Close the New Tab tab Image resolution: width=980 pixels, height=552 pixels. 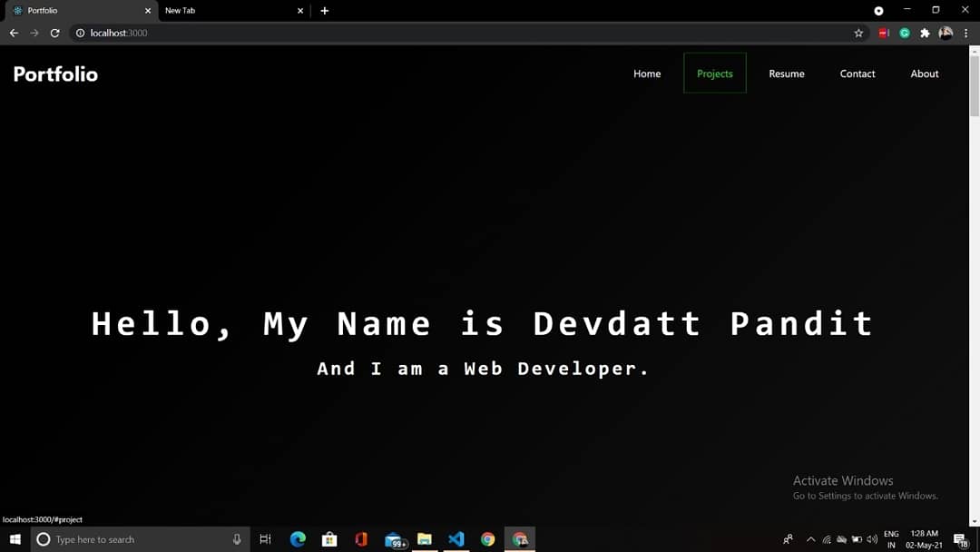pos(300,11)
